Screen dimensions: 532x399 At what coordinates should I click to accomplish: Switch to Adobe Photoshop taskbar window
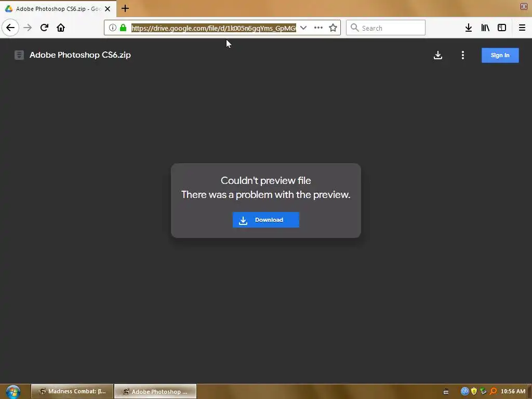pyautogui.click(x=155, y=391)
